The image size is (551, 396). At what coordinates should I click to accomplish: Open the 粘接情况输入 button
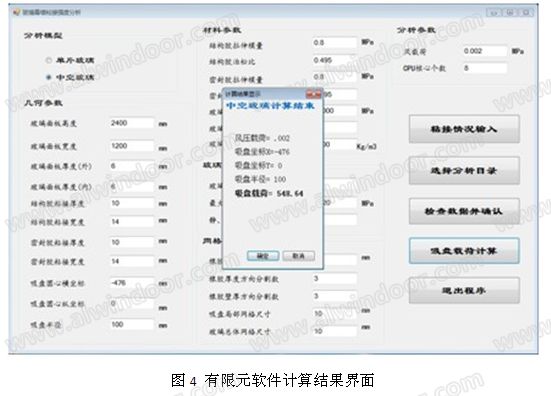(x=464, y=129)
